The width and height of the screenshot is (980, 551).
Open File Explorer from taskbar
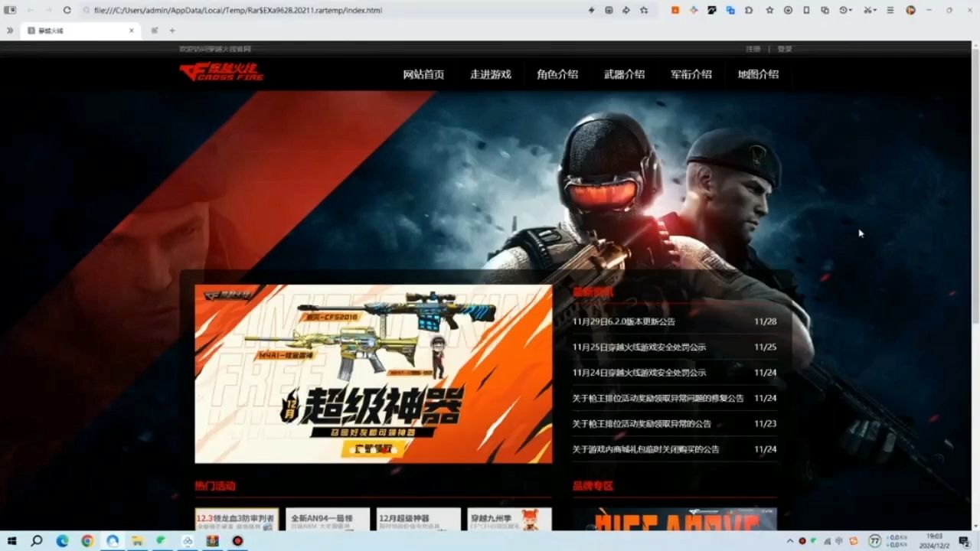(137, 540)
